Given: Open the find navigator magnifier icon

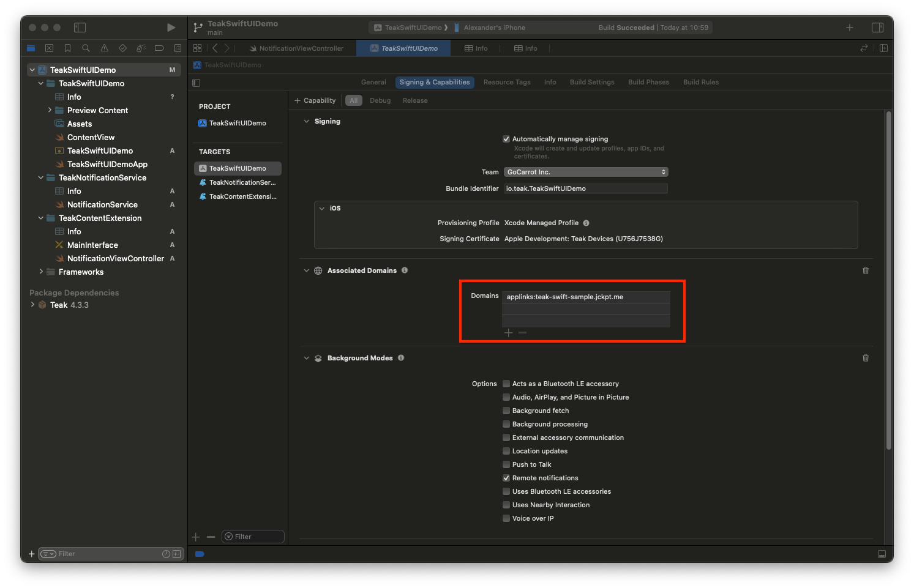Looking at the screenshot, I should (x=86, y=48).
